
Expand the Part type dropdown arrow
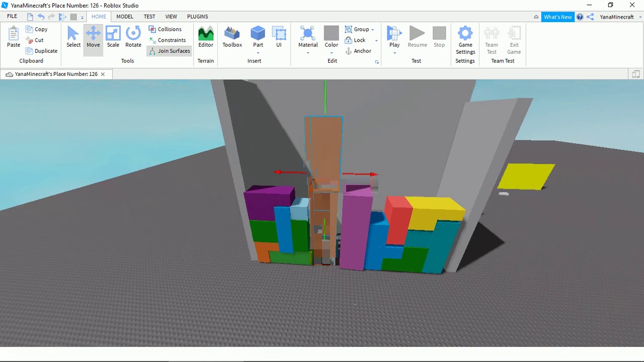click(x=258, y=53)
